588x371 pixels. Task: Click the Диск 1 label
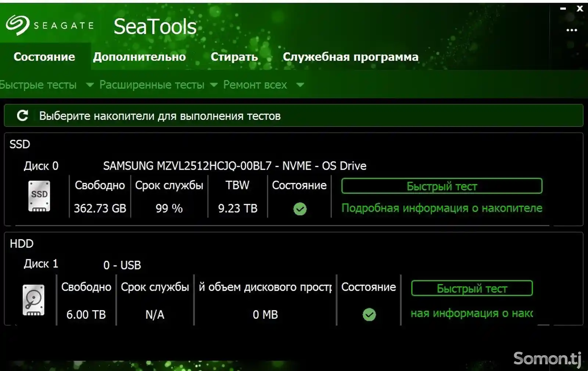[x=41, y=264]
